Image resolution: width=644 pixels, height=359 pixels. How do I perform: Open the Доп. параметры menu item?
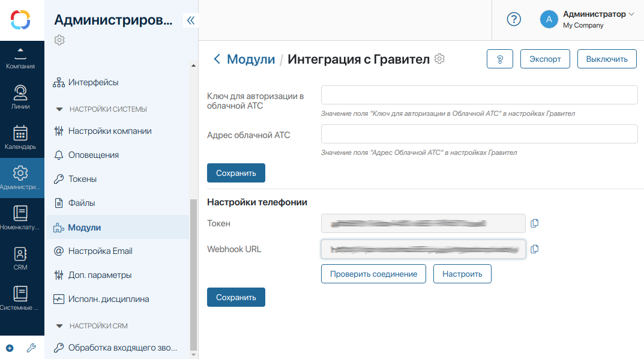(118, 275)
